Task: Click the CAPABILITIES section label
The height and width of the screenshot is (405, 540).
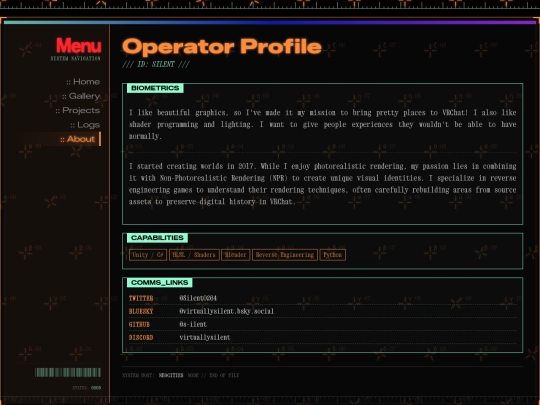Action: [x=157, y=238]
